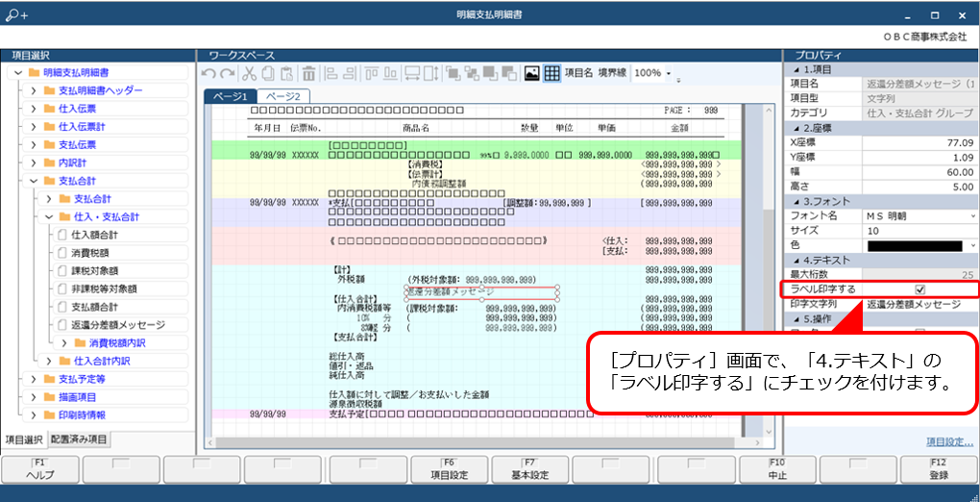The image size is (980, 502).
Task: Expand the 支払伝票 folder node
Action: [x=33, y=145]
